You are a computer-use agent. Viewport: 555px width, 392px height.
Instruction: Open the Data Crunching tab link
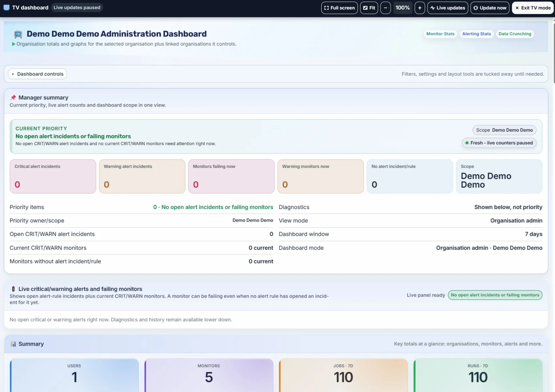[515, 34]
